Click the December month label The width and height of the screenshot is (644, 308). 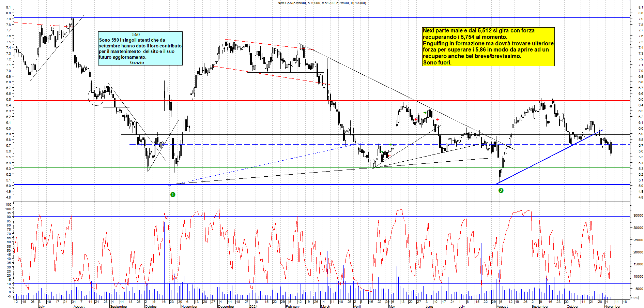point(226,306)
